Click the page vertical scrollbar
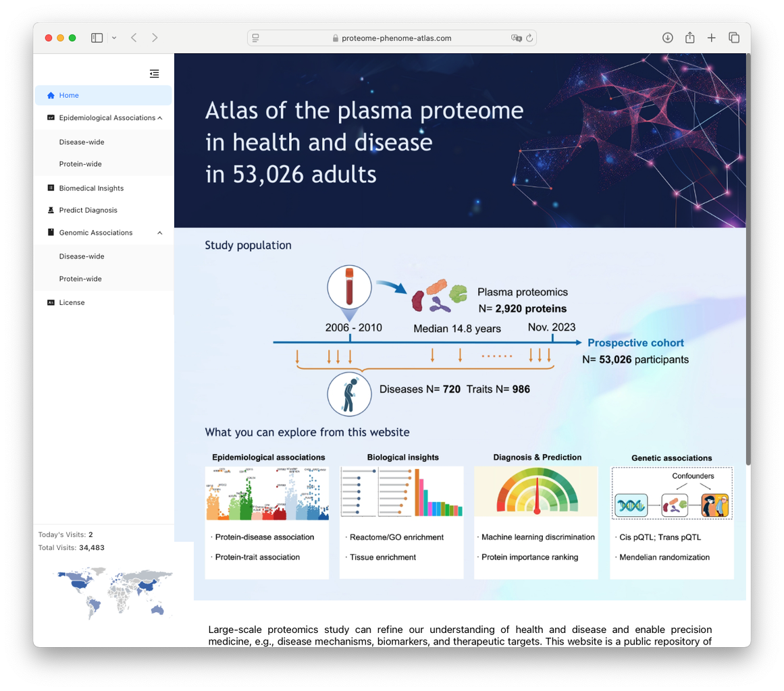The width and height of the screenshot is (784, 691). click(748, 260)
